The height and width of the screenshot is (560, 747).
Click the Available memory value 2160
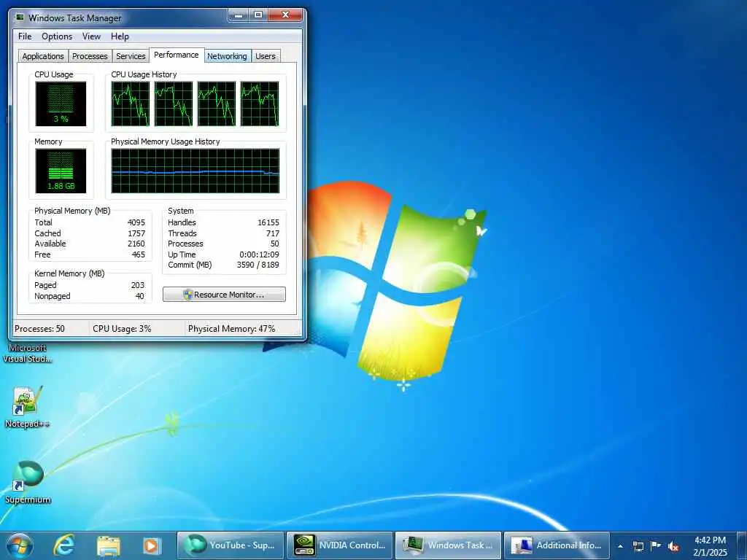tap(136, 244)
